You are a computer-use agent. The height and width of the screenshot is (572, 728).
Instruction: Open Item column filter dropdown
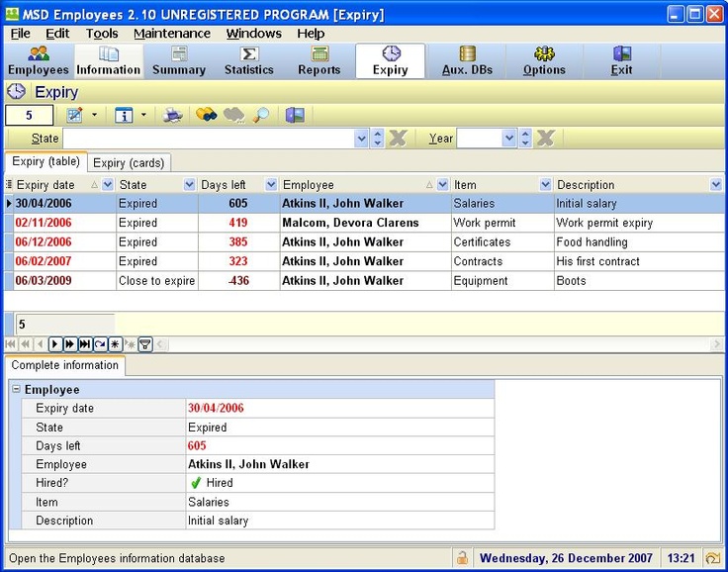pos(546,184)
